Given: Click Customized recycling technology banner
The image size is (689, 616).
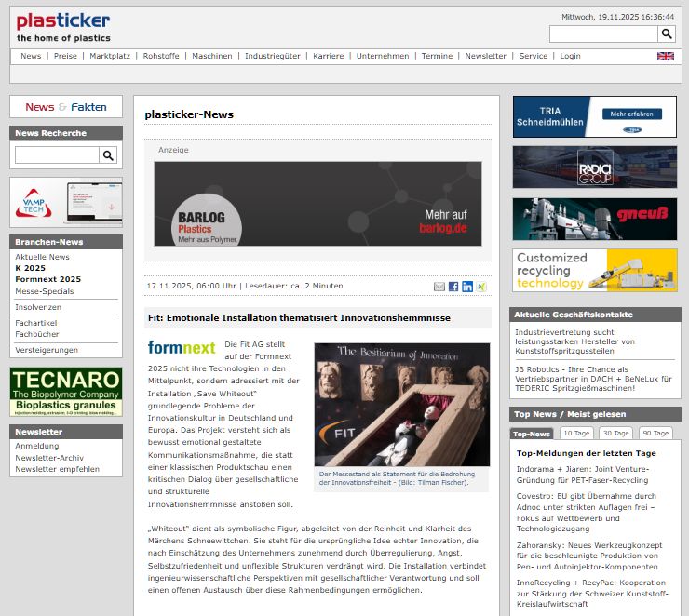Looking at the screenshot, I should coord(595,271).
